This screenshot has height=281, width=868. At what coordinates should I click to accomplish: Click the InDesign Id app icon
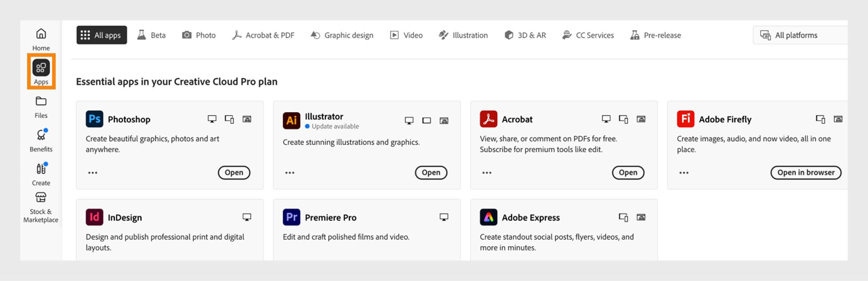point(94,217)
